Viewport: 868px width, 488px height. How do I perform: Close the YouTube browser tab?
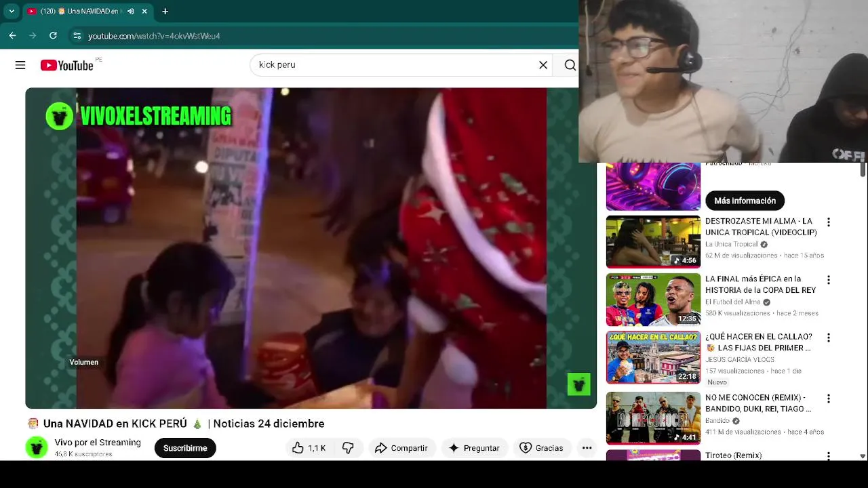point(144,12)
